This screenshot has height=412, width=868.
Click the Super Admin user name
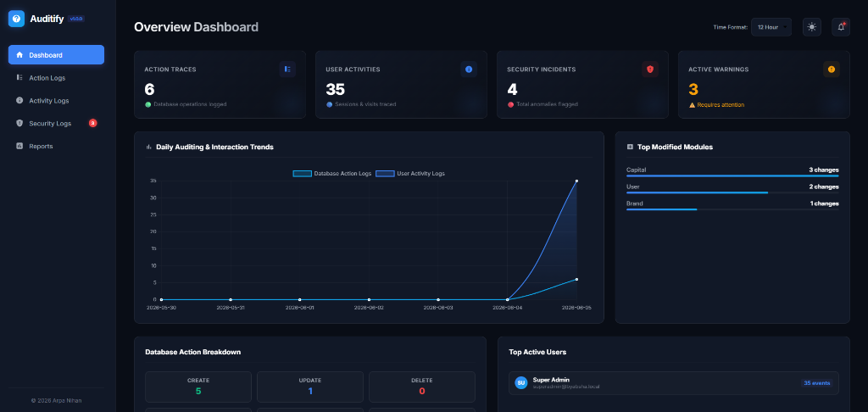tap(551, 380)
